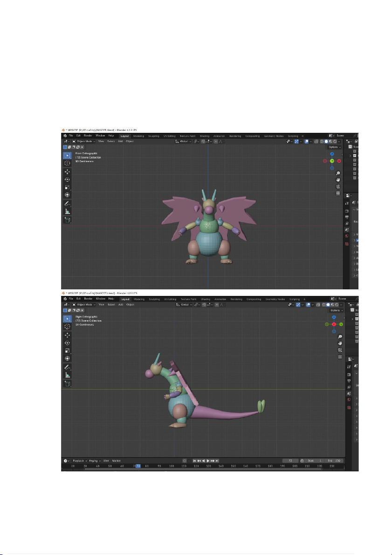392x555 pixels.
Task: Select the Scale tool in bottom Blender window
Action: point(67,350)
